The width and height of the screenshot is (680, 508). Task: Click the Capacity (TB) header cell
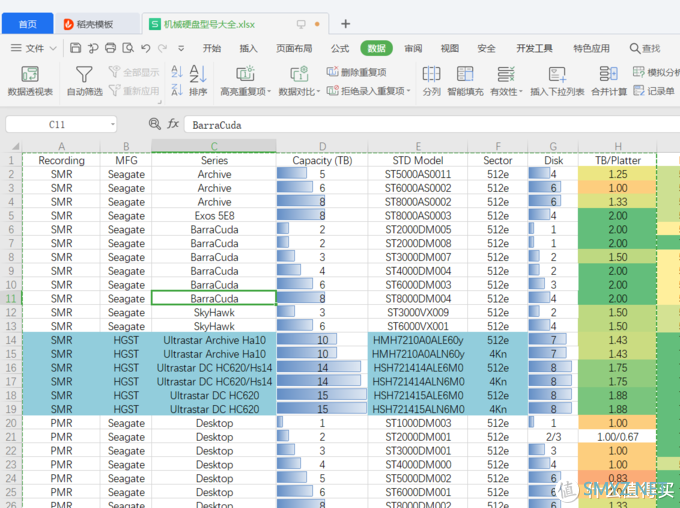[x=322, y=160]
